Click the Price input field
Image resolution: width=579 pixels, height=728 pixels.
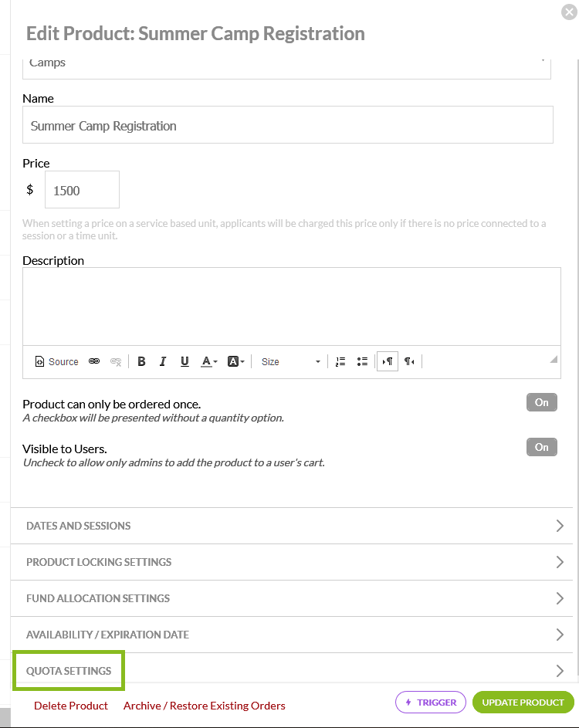pos(83,190)
